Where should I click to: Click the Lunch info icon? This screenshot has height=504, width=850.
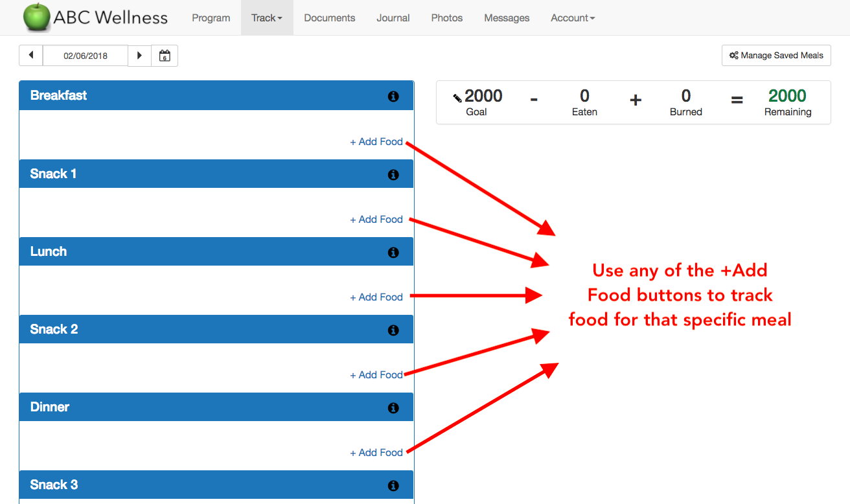click(393, 253)
